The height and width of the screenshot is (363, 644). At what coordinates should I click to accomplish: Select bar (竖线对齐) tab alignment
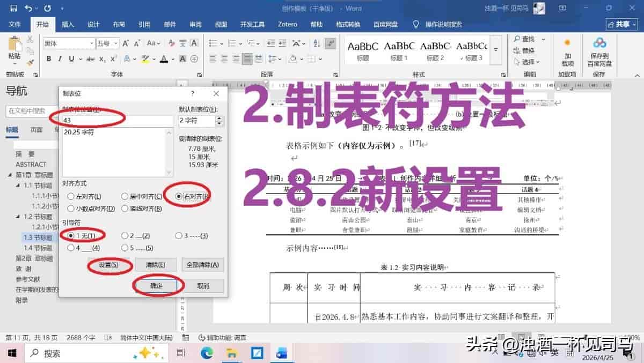click(142, 209)
